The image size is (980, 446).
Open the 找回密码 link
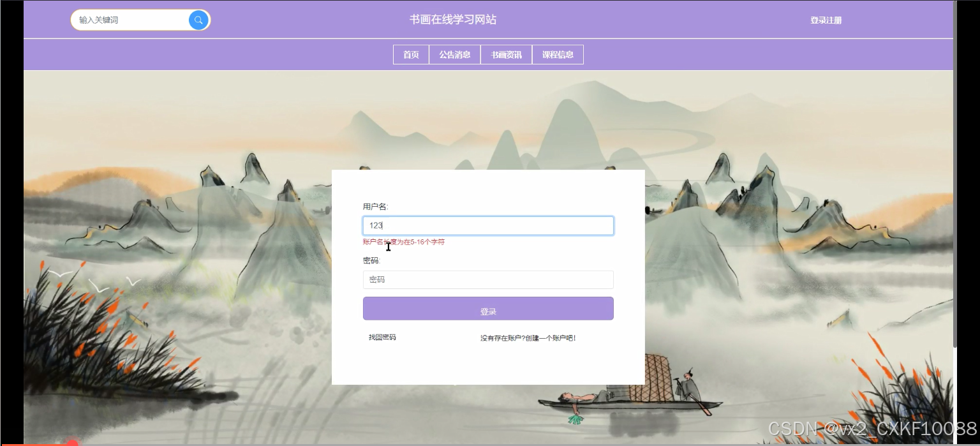[x=382, y=337]
